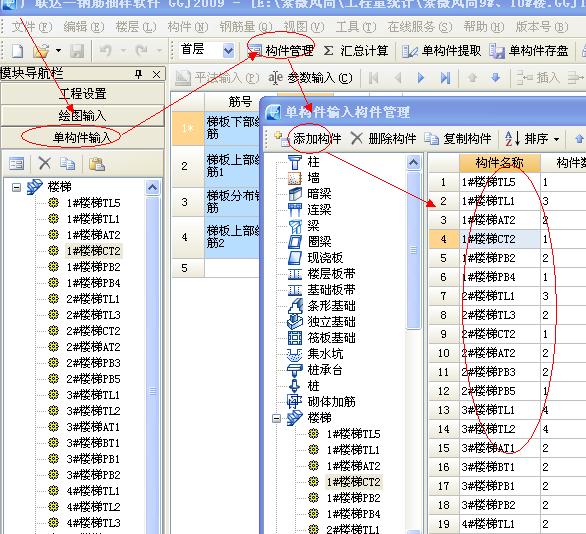Go to first record navigation icon
Image resolution: width=586 pixels, height=534 pixels.
point(374,78)
